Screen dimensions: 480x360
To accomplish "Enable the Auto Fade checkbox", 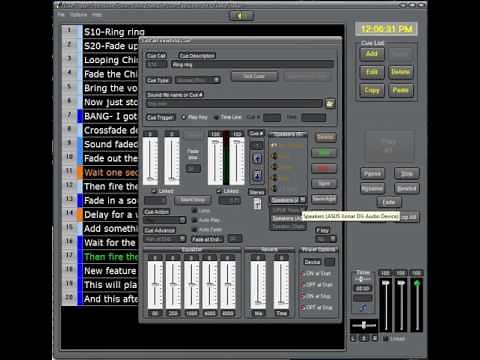I will pyautogui.click(x=194, y=230).
